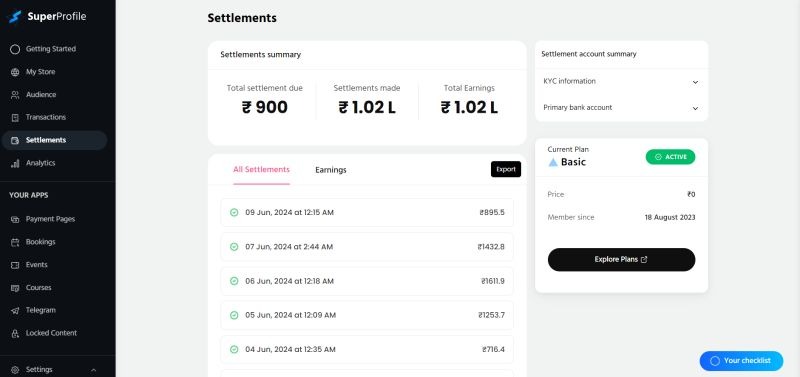Expand the KYC information section
Image resolution: width=800 pixels, height=377 pixels.
pos(621,82)
